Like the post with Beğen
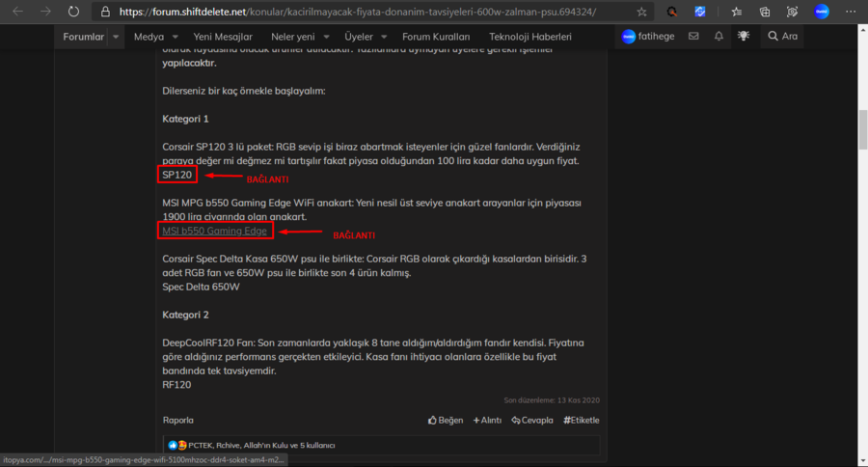 click(446, 421)
